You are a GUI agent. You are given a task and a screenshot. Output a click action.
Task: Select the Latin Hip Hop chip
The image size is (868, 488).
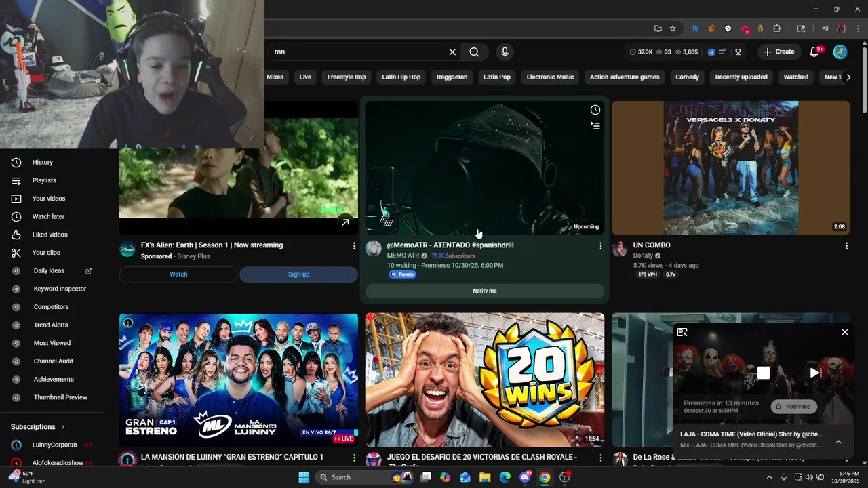(x=401, y=77)
